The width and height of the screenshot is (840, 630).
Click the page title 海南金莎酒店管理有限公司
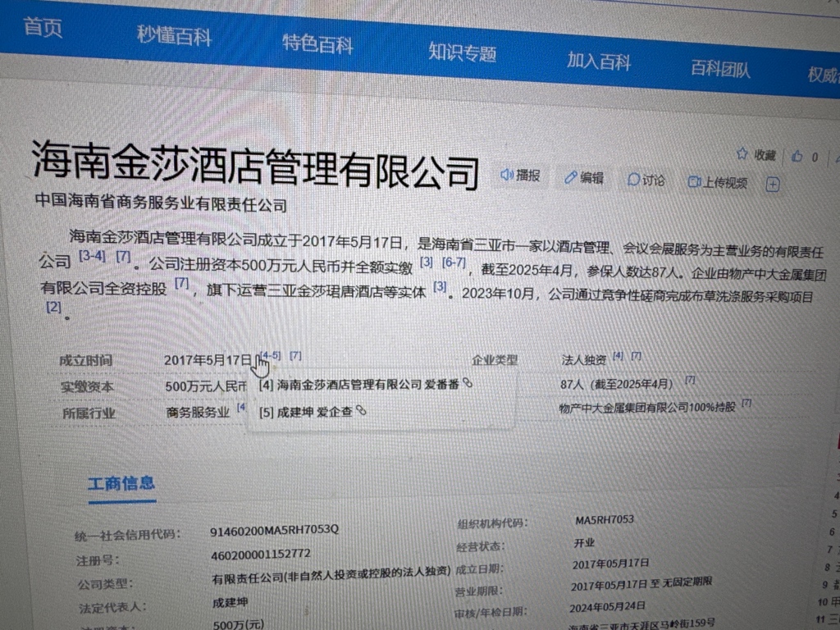(256, 166)
